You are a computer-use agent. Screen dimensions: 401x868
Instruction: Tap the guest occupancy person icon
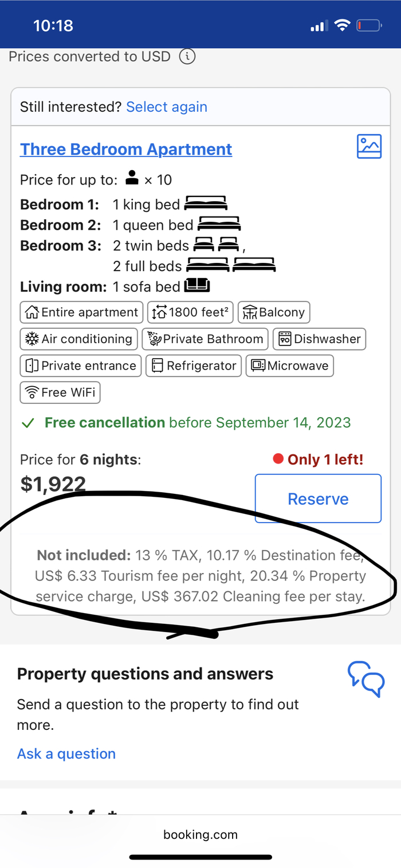pos(132,179)
